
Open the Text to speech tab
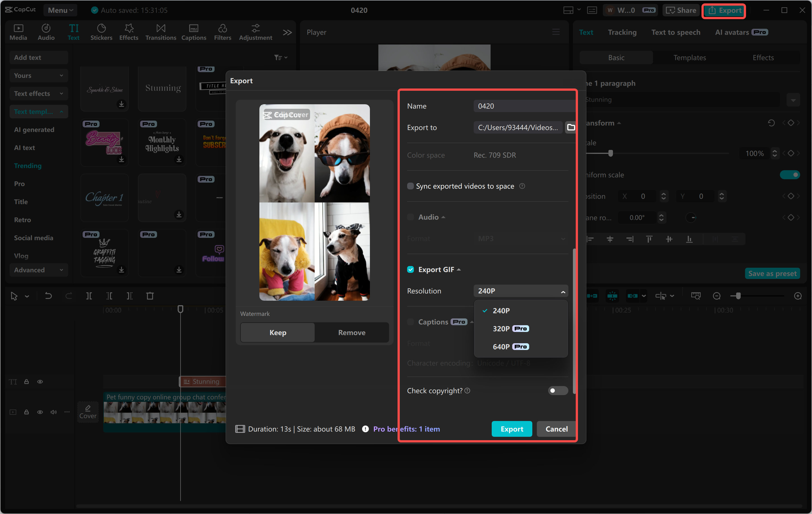(x=676, y=32)
